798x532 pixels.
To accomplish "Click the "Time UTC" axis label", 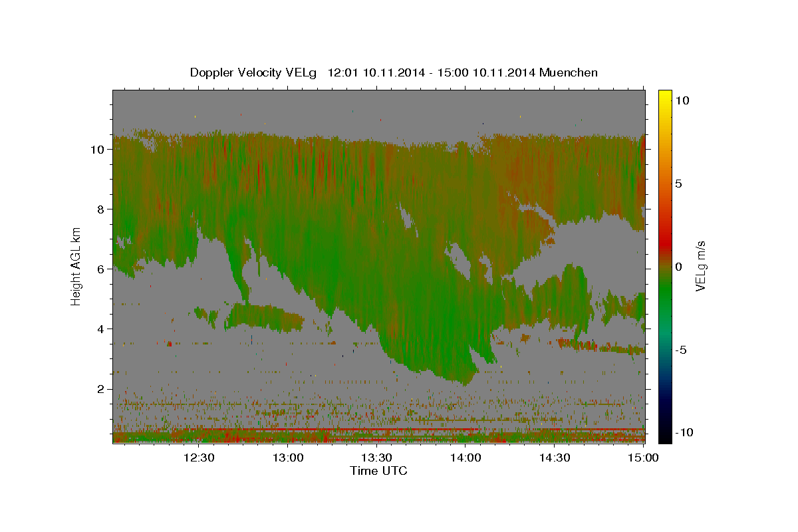I will click(x=378, y=471).
